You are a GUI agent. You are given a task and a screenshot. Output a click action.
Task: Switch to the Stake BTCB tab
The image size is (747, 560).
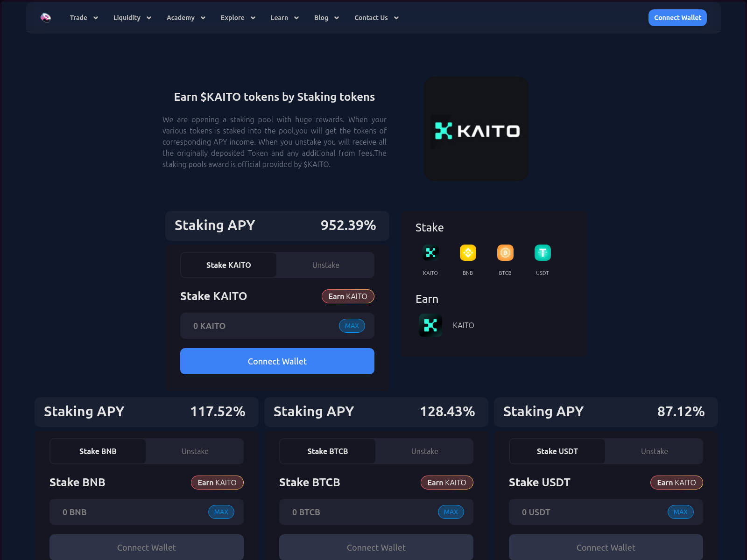click(x=328, y=451)
